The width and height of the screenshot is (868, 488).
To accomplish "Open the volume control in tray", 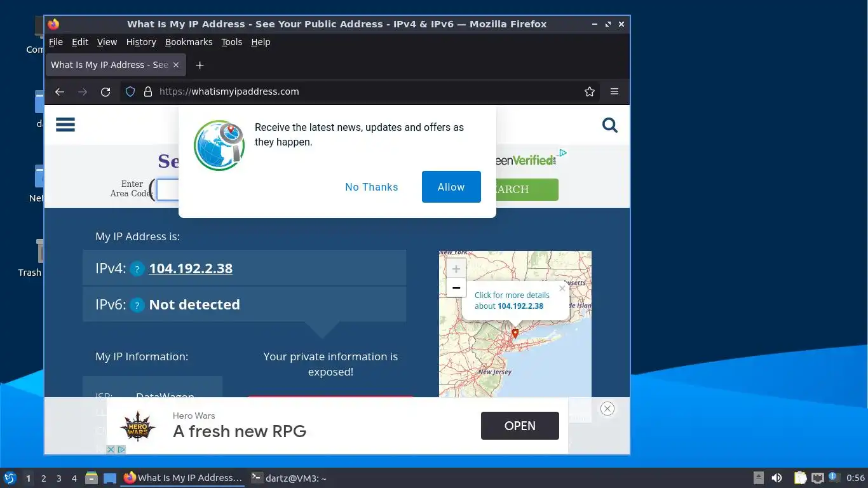I will (x=776, y=478).
